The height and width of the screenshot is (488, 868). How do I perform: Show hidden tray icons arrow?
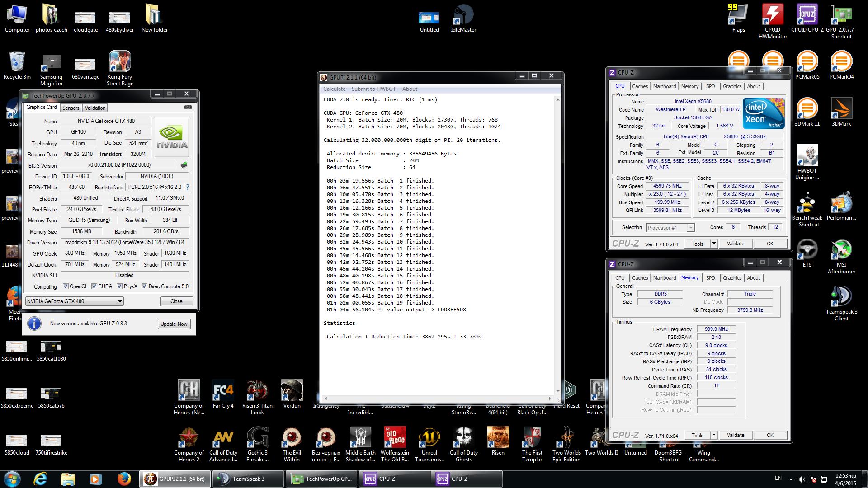click(x=791, y=479)
